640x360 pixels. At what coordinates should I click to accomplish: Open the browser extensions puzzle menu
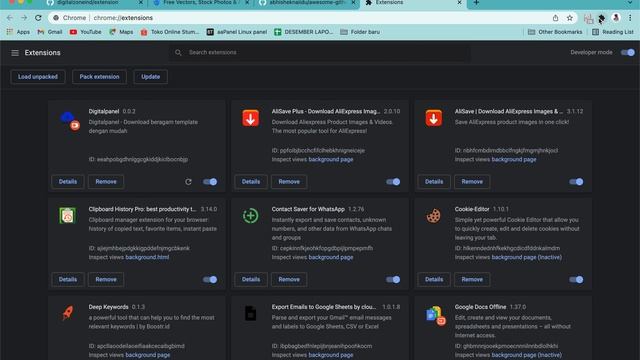click(x=602, y=18)
